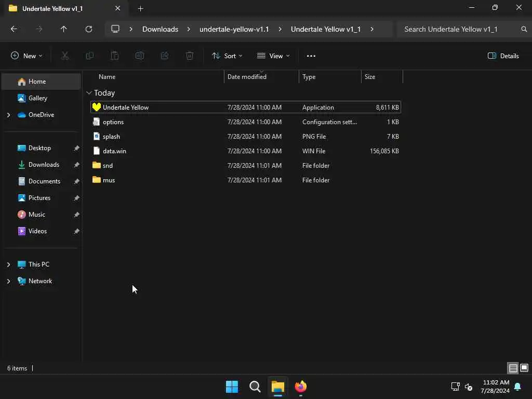Click the muted volume tray icon
The image size is (532, 399).
pyautogui.click(x=469, y=387)
